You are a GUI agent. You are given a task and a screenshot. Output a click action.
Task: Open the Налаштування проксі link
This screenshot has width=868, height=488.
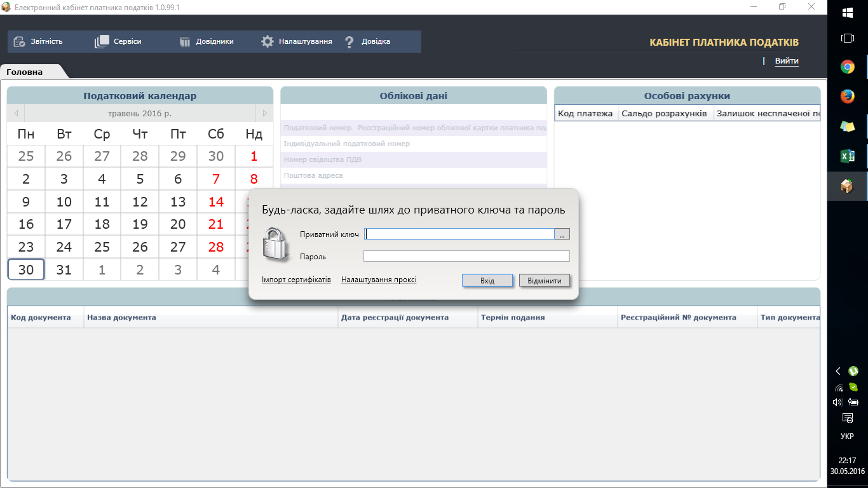pyautogui.click(x=379, y=280)
